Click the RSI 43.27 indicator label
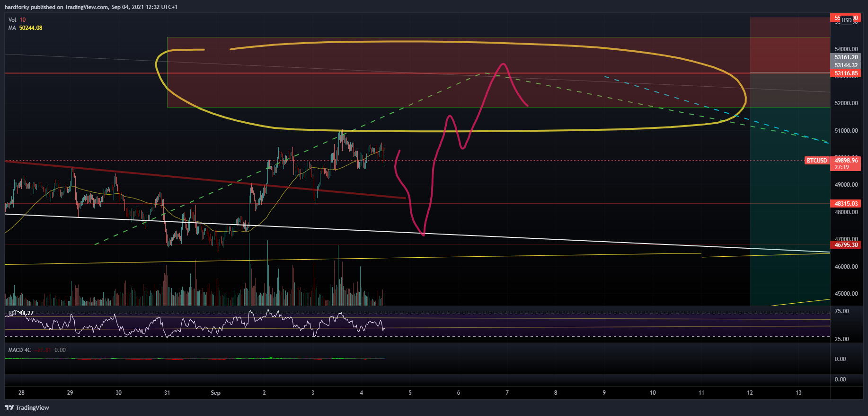 (21, 313)
